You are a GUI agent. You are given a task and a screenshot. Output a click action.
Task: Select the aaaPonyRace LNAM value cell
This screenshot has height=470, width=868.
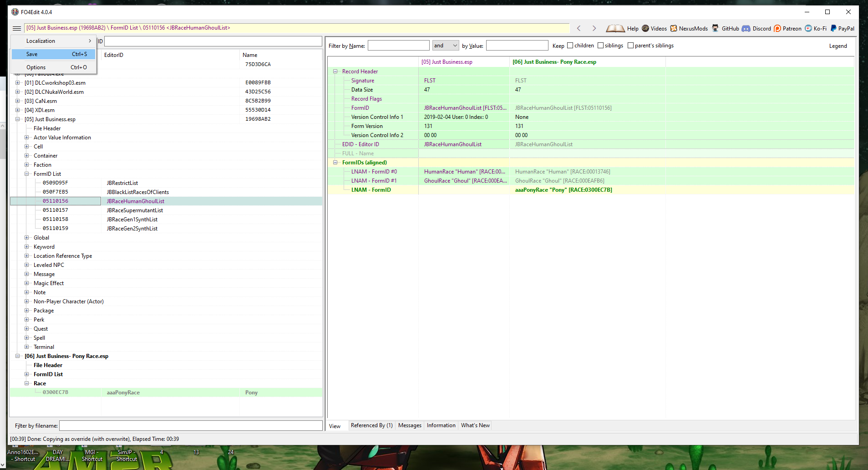click(x=587, y=190)
